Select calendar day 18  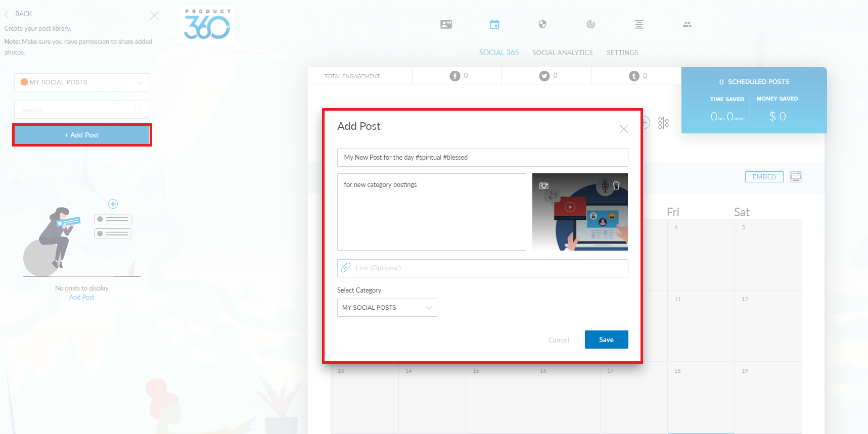coord(701,397)
